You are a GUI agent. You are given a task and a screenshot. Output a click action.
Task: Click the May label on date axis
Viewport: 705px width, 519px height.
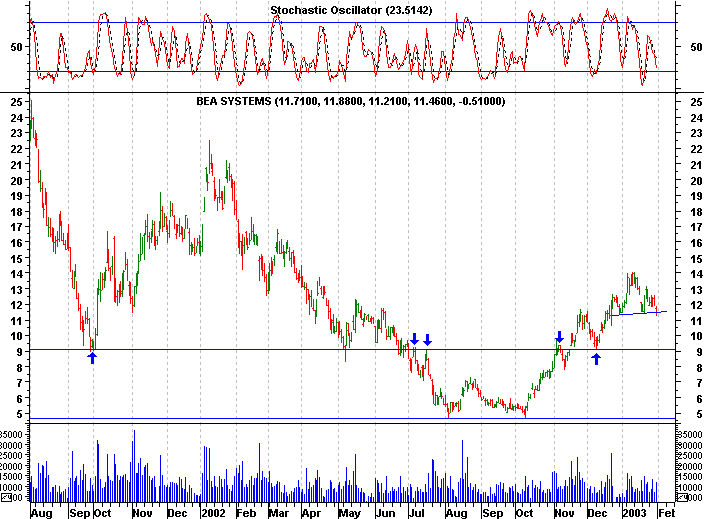pos(350,513)
